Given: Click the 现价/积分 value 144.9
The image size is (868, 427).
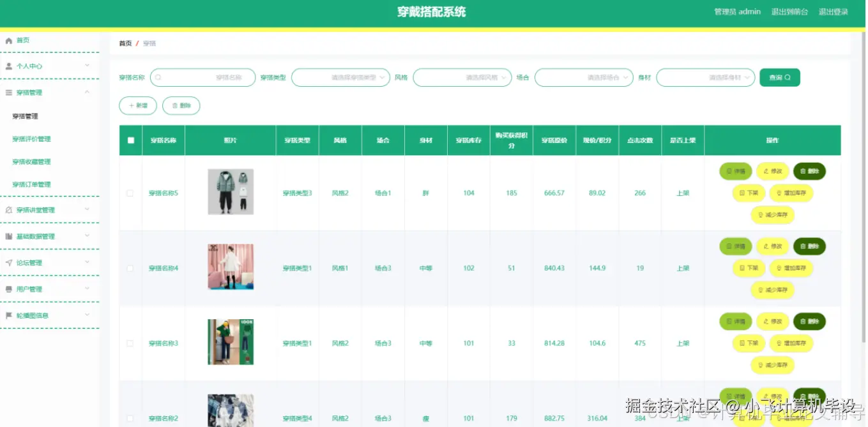Looking at the screenshot, I should (x=597, y=269).
